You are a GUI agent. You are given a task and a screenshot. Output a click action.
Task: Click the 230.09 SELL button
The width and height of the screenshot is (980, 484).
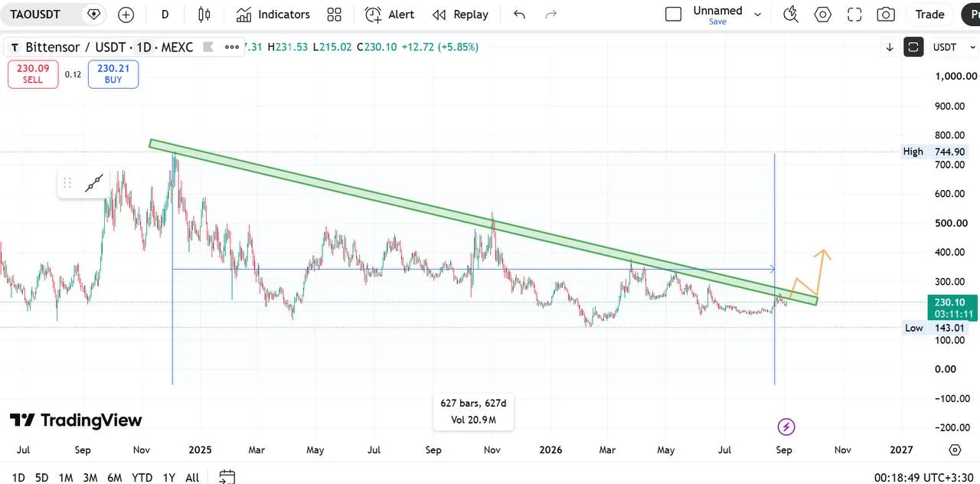point(33,74)
